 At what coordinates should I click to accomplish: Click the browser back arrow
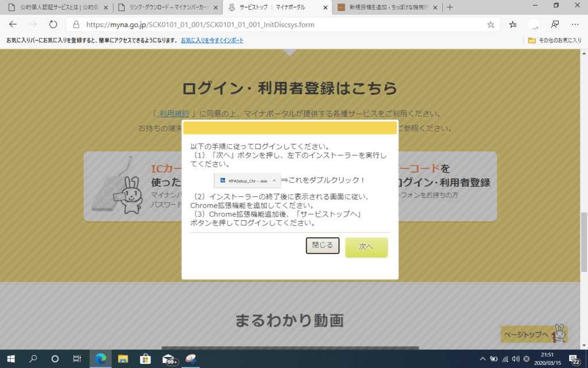(x=13, y=24)
